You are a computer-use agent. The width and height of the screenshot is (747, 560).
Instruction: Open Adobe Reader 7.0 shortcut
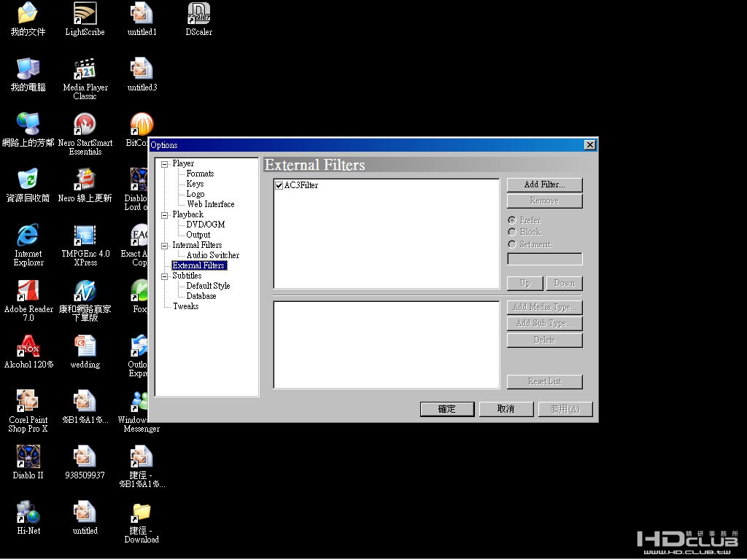[x=28, y=290]
